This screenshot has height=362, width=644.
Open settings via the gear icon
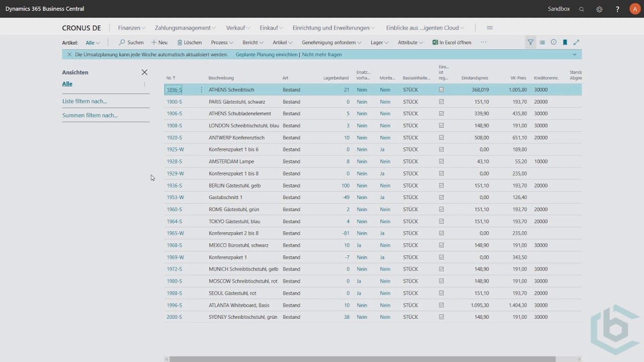599,9
